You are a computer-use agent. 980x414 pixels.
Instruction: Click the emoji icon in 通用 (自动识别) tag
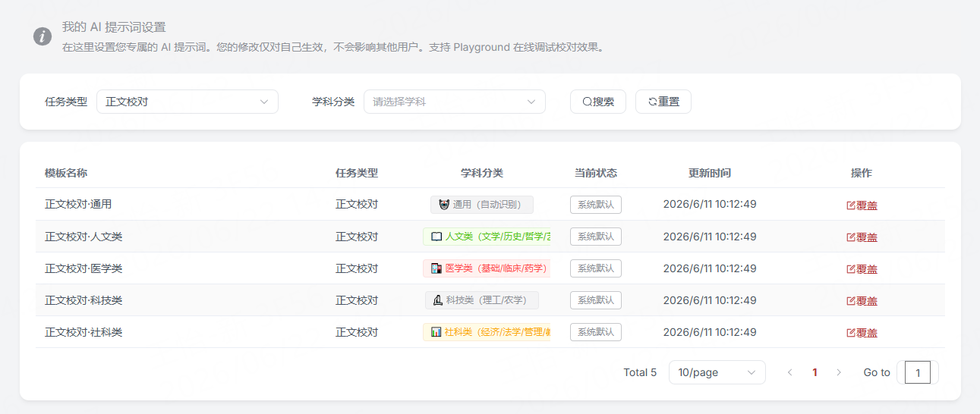(444, 205)
